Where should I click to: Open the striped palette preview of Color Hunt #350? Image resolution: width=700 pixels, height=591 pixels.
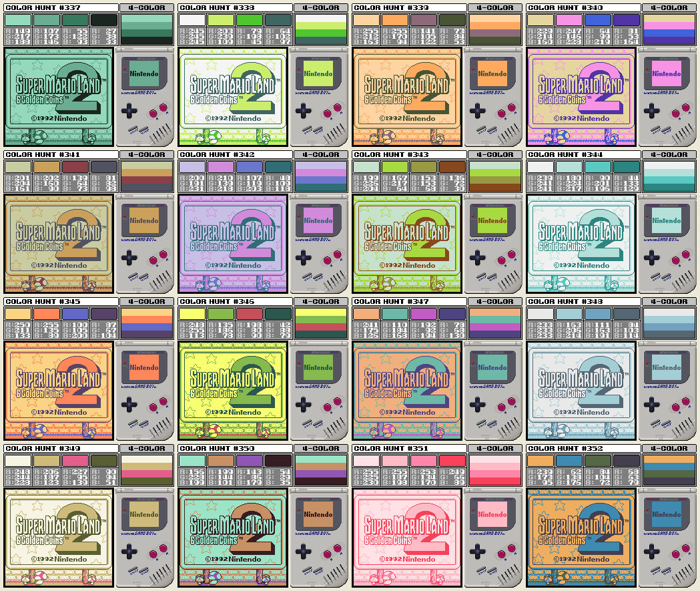click(321, 470)
